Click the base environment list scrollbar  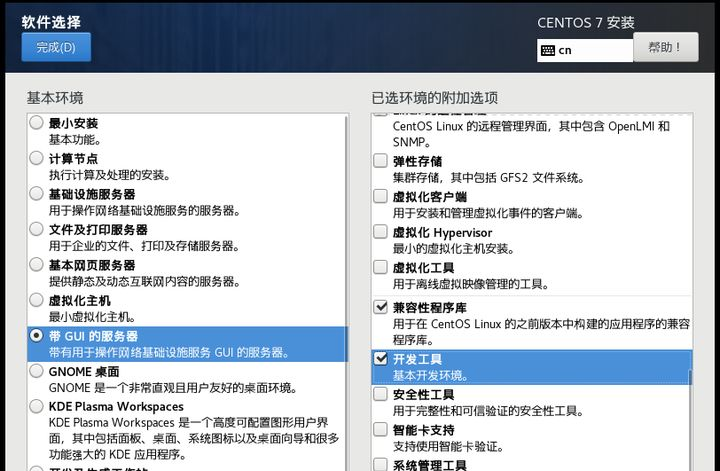347,292
